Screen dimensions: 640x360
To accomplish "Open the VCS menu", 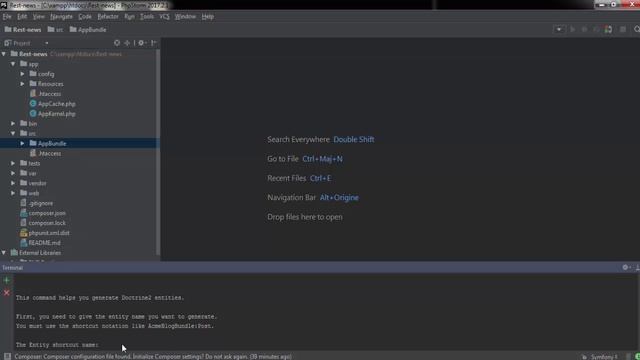I will click(164, 17).
